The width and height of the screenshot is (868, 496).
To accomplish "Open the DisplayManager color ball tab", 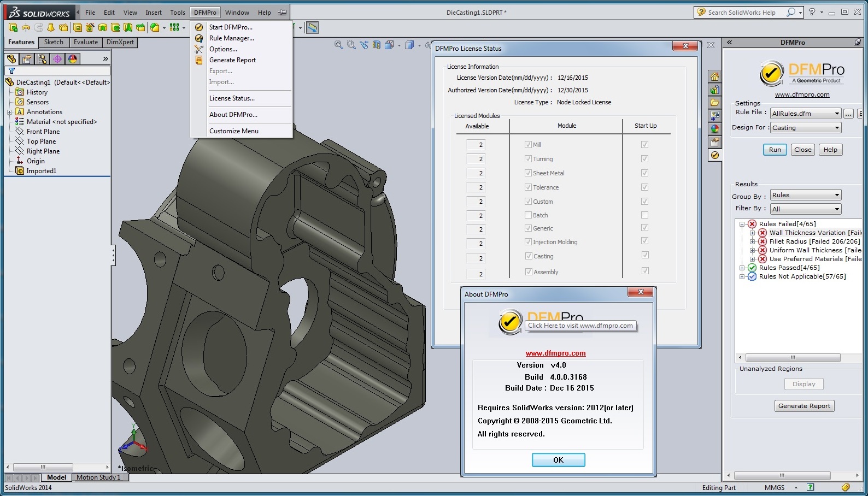I will [x=73, y=58].
